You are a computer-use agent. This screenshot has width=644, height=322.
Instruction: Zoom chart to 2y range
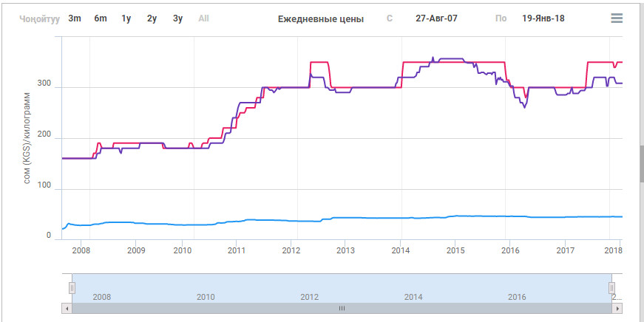tap(152, 18)
